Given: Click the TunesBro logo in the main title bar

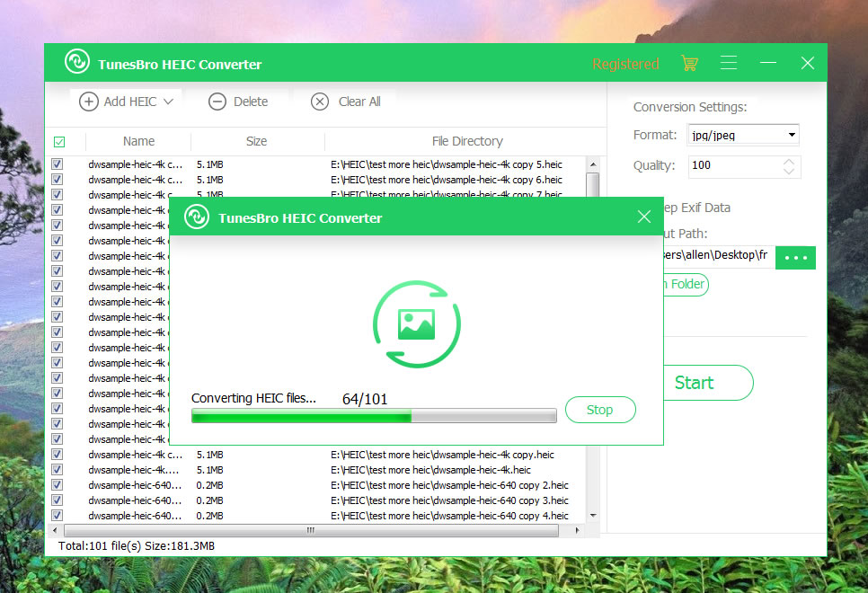Looking at the screenshot, I should [77, 61].
